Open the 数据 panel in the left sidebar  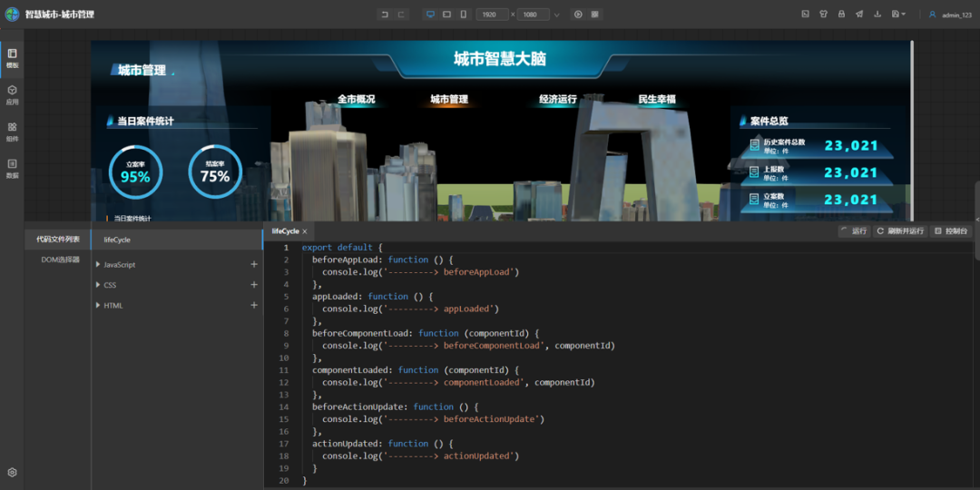click(12, 168)
